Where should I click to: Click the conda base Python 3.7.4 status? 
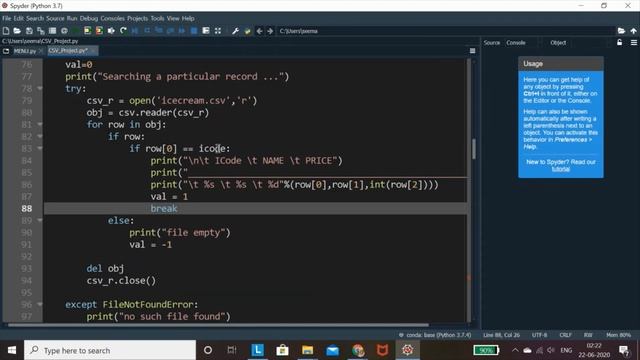435,335
